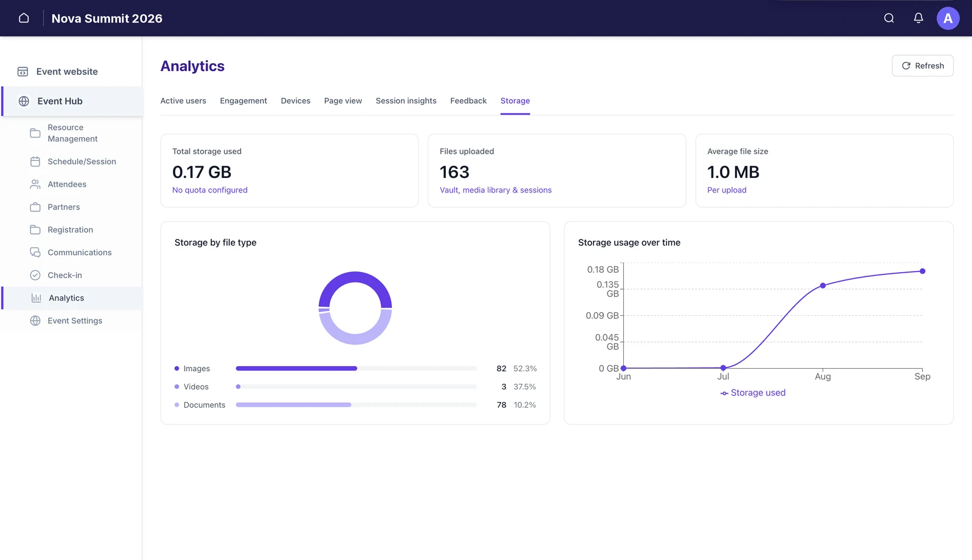Click the storage donut chart
The height and width of the screenshot is (560, 972).
tap(355, 308)
